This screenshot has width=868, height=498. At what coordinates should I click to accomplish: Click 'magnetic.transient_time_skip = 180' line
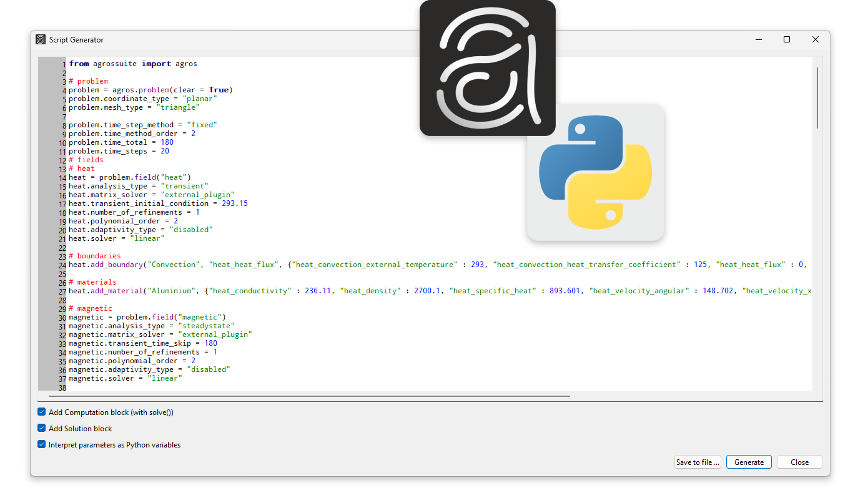coord(143,343)
